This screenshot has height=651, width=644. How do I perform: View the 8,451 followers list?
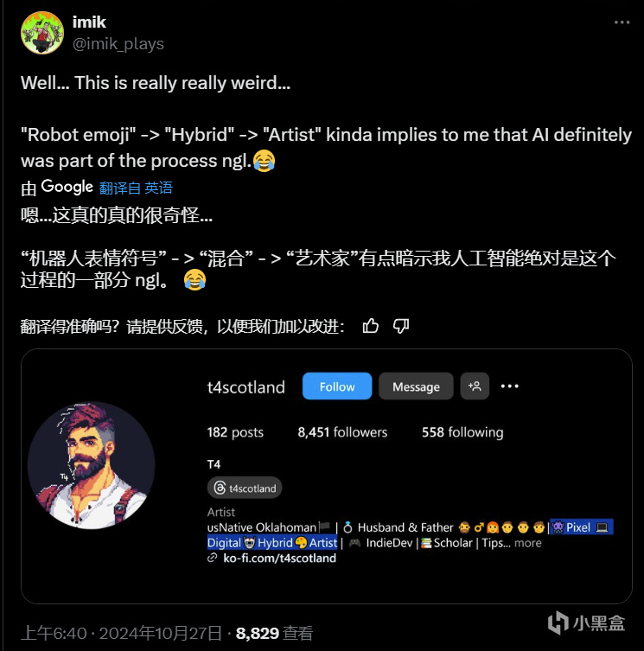point(342,432)
